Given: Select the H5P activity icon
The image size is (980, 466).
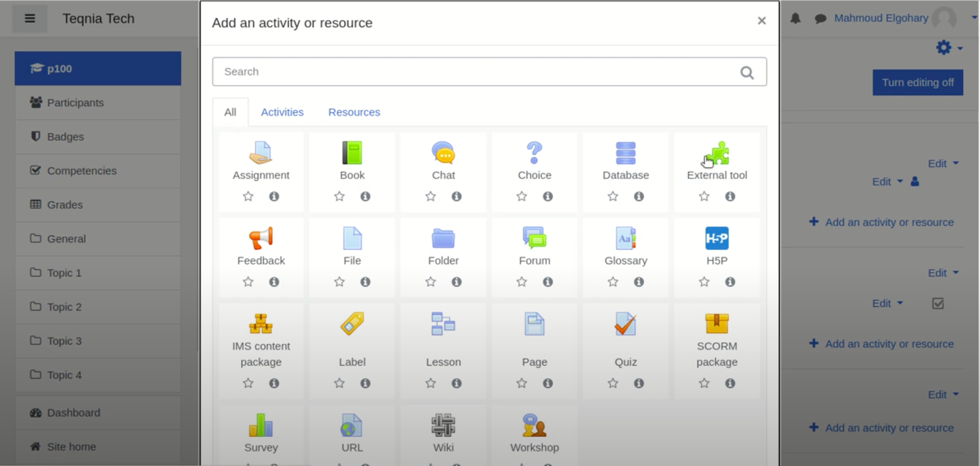Looking at the screenshot, I should tap(717, 238).
